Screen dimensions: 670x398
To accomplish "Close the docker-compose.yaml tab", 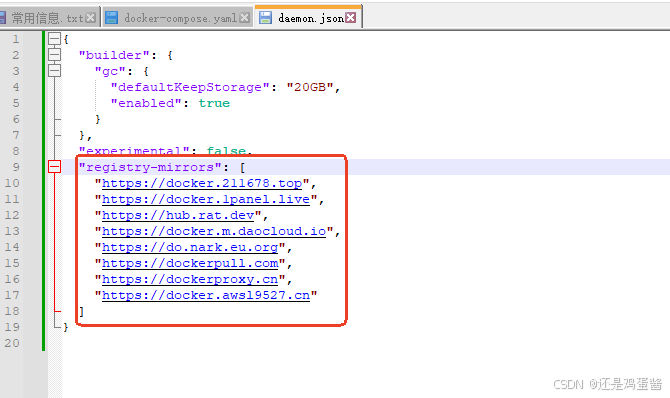I will [x=244, y=18].
